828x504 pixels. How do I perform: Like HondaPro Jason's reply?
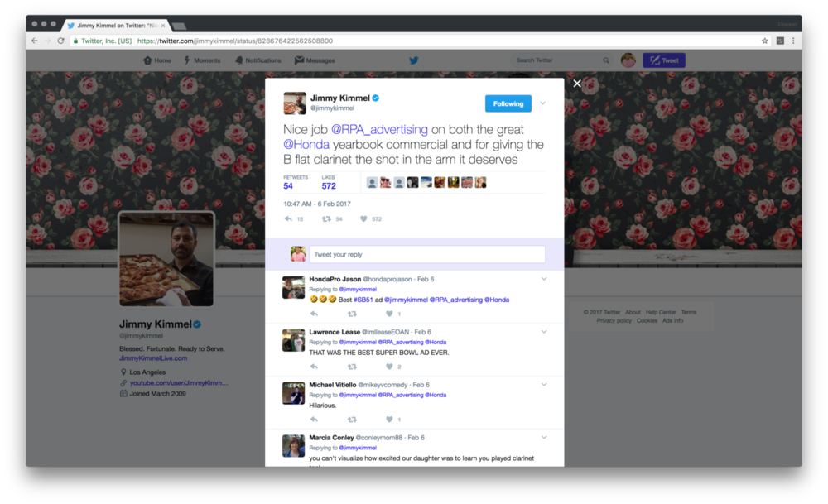tap(389, 314)
